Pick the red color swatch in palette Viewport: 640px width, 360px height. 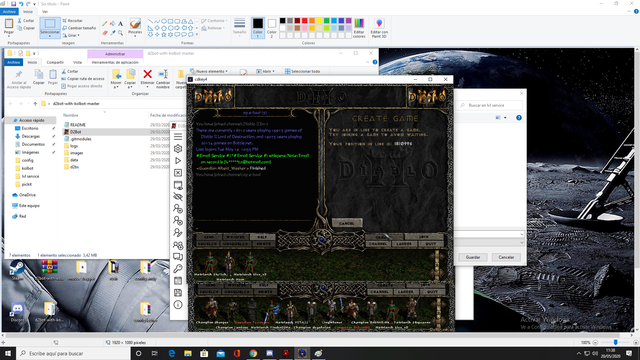click(304, 21)
